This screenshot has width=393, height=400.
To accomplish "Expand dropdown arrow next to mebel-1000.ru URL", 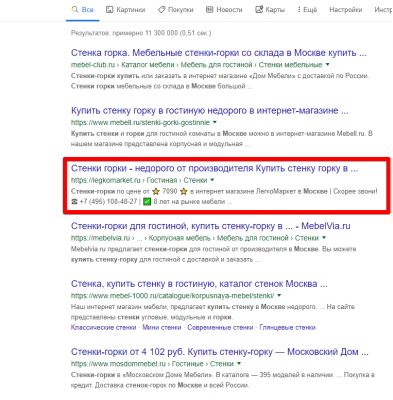I will (279, 295).
